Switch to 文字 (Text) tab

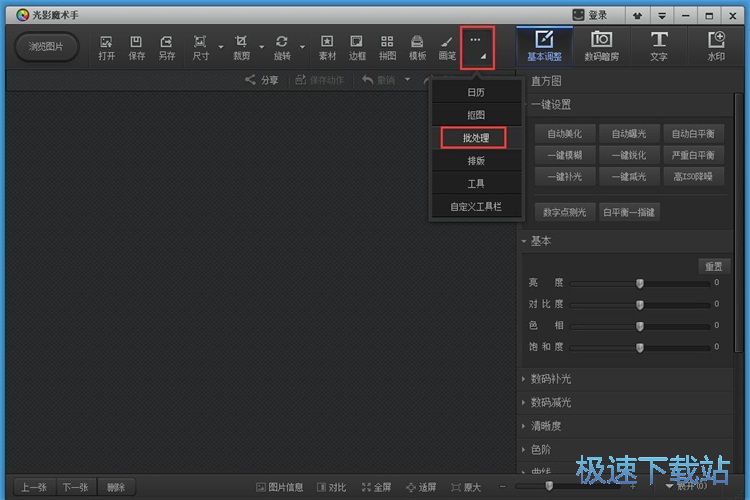(659, 46)
